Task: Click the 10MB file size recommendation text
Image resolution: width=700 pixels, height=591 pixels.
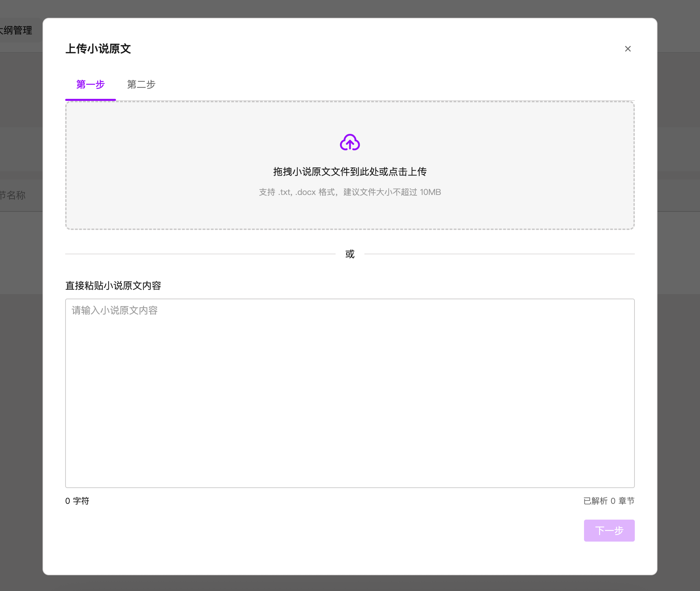Action: [x=430, y=192]
